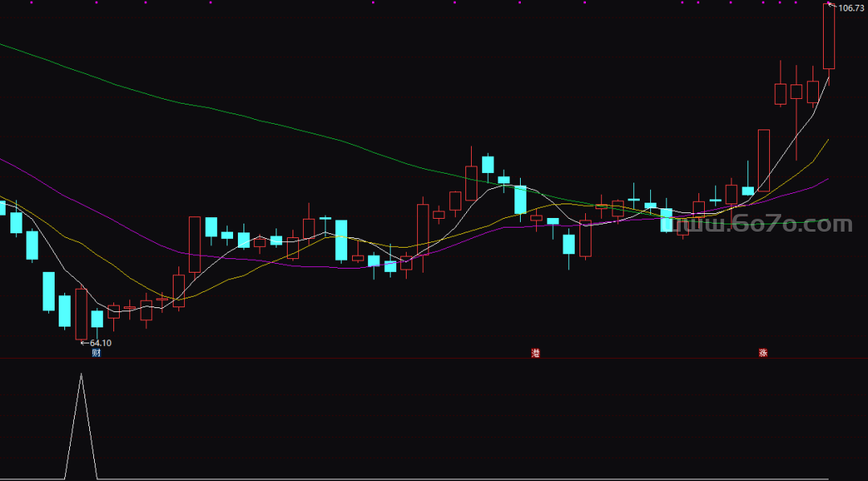
Task: Click the divider between chart and indicator pane
Action: [434, 359]
